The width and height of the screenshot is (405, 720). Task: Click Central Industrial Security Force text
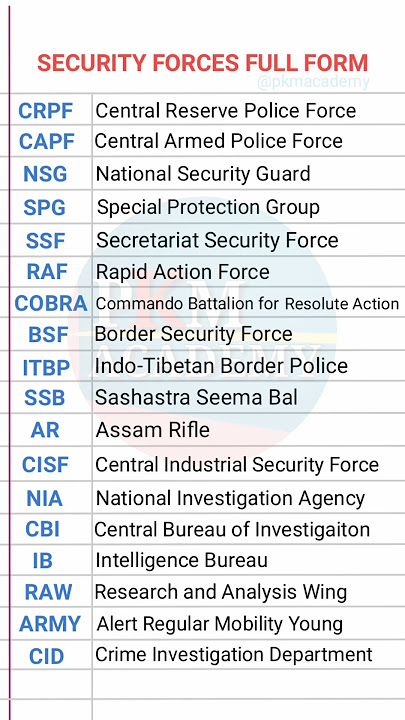pyautogui.click(x=237, y=465)
